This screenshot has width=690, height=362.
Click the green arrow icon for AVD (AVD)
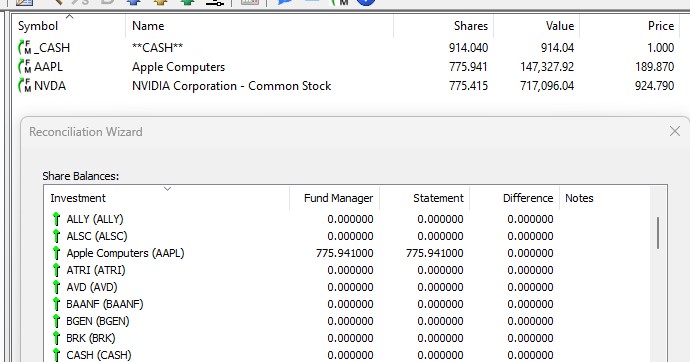[x=56, y=287]
